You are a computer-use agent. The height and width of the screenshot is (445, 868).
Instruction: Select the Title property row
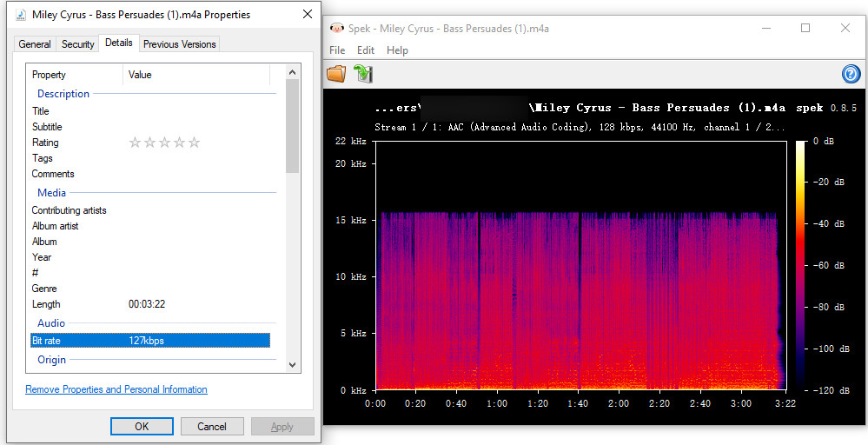click(x=150, y=111)
